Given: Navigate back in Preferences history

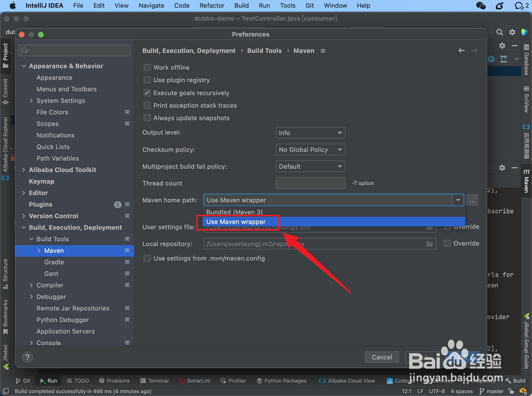Looking at the screenshot, I should point(461,50).
